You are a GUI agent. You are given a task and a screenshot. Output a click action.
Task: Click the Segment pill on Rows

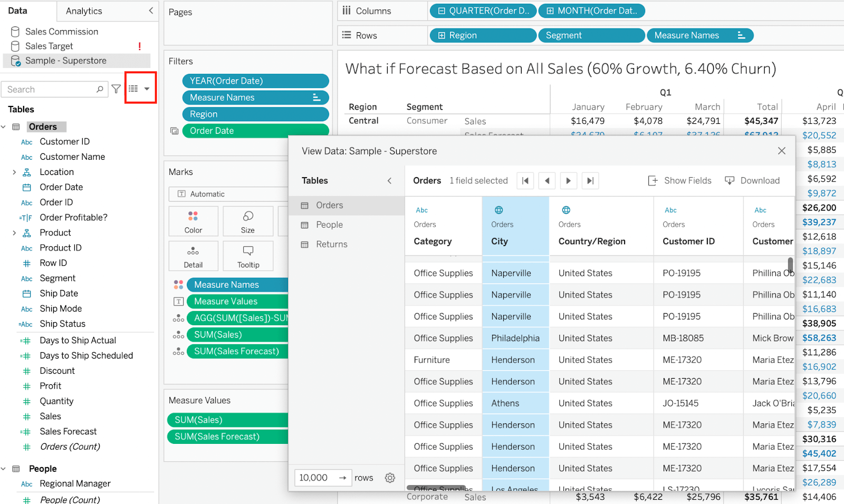tap(591, 35)
